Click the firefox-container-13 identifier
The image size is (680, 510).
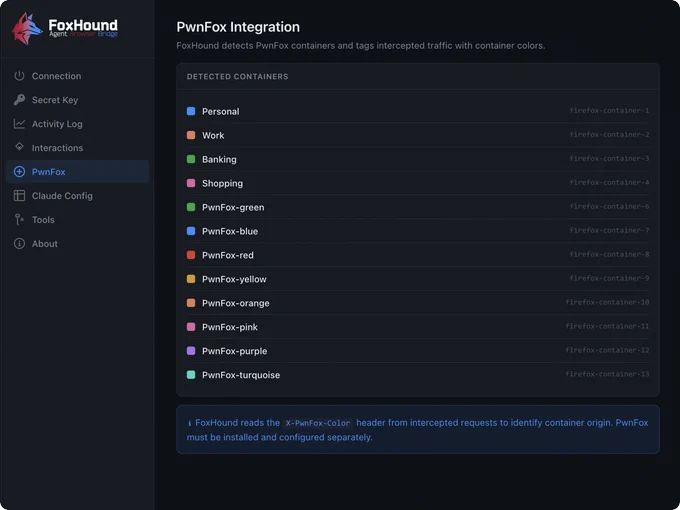[x=607, y=374]
